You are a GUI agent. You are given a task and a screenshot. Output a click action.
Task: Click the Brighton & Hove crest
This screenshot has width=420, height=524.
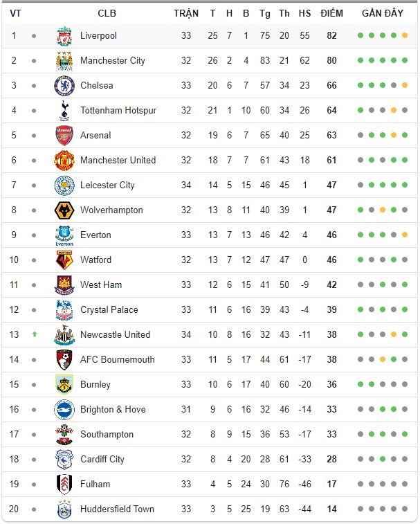(x=64, y=409)
